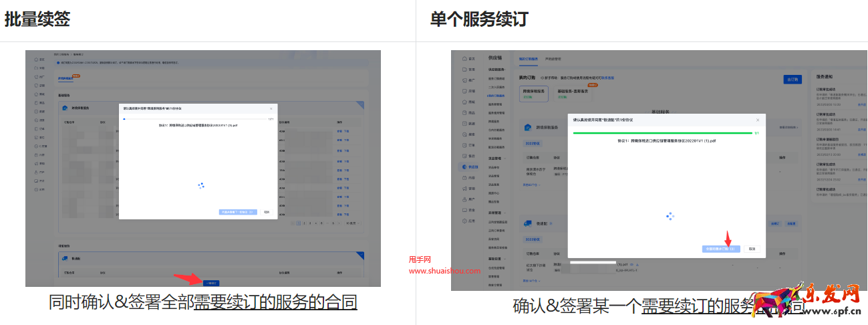Viewport: 868px width, 325px height.
Task: Click the blue one-key renew button at bottom left
Action: 210,283
